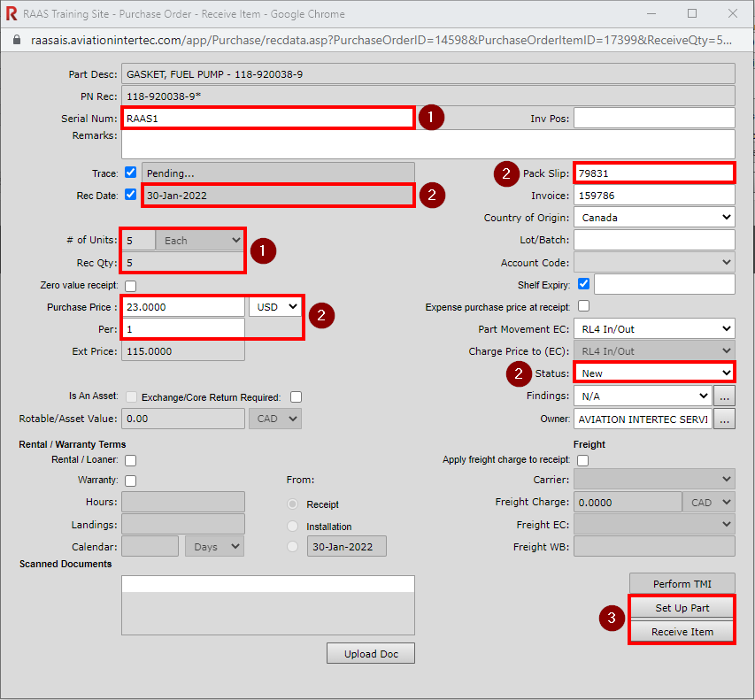Check the Warranty checkbox

(131, 481)
